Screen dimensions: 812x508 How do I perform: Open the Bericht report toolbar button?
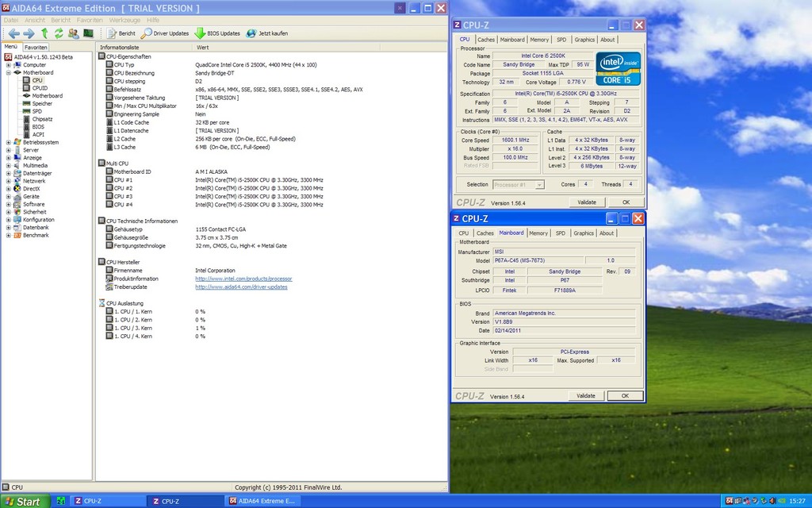click(x=121, y=33)
